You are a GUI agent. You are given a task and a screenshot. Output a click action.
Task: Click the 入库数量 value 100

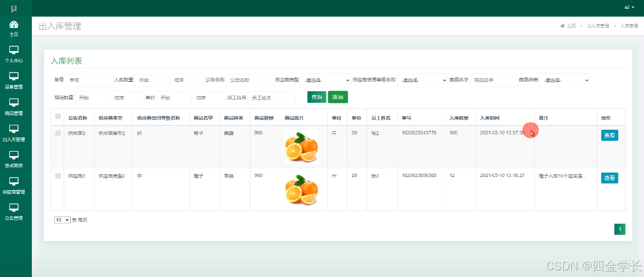pyautogui.click(x=453, y=133)
